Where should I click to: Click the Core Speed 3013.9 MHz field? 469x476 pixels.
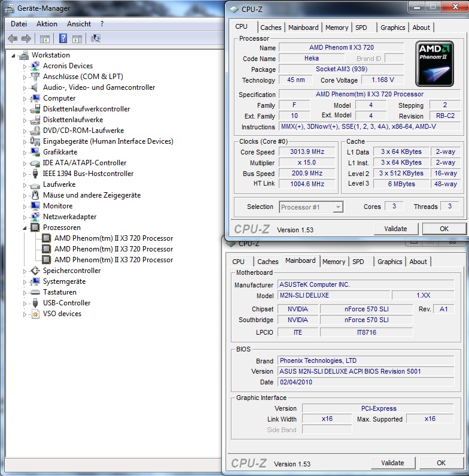(x=307, y=151)
